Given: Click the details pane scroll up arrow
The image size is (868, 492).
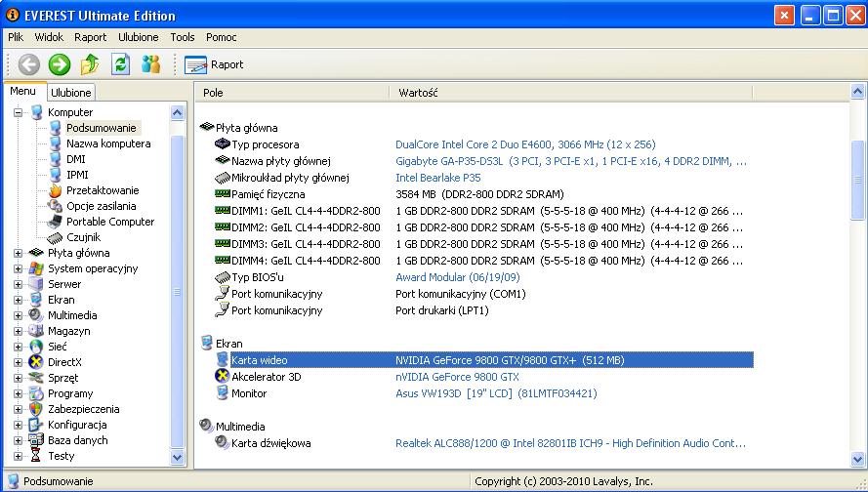Looking at the screenshot, I should point(857,92).
